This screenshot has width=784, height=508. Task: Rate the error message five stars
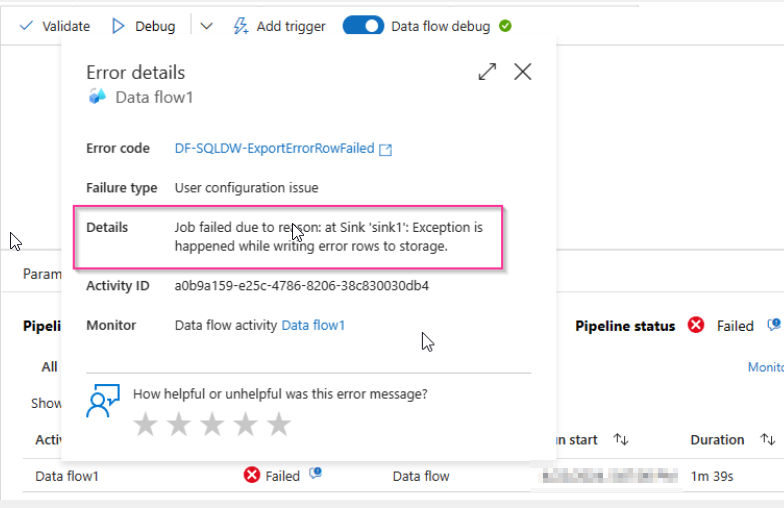coord(278,424)
